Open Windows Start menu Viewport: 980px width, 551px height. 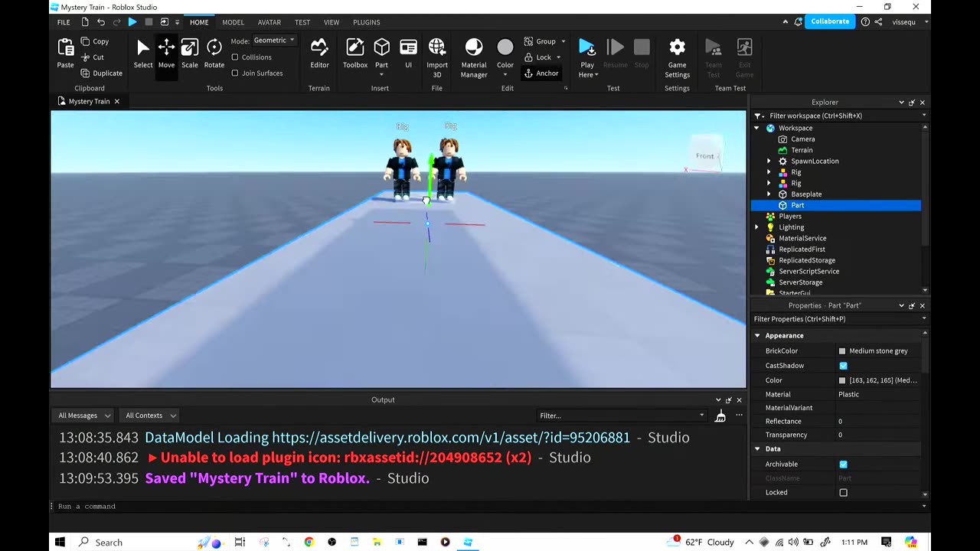[x=60, y=542]
